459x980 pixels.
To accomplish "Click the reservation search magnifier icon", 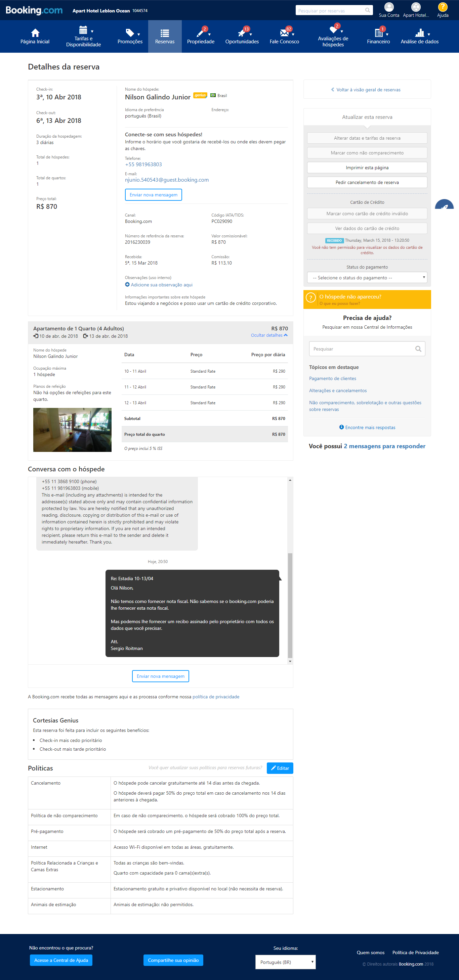I will [368, 10].
